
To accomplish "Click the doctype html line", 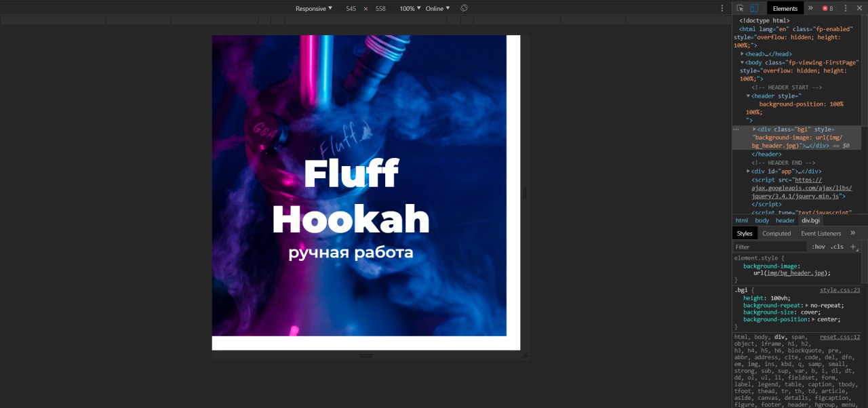I will (x=764, y=21).
